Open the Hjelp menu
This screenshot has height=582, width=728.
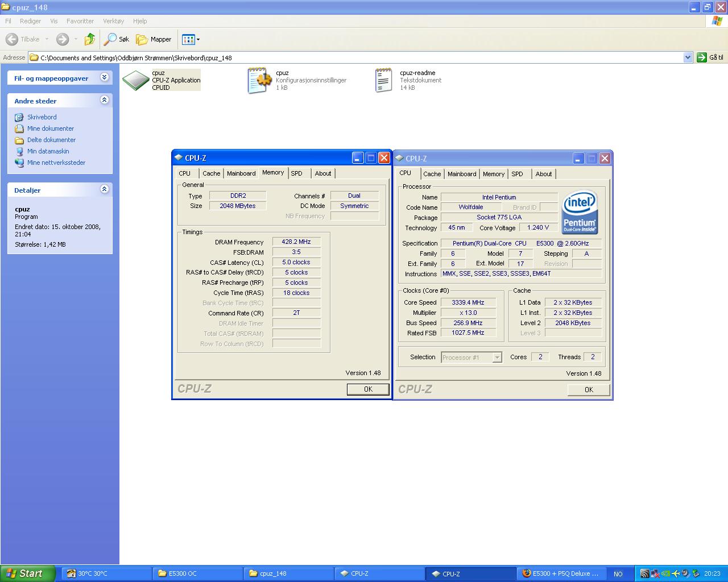pyautogui.click(x=140, y=21)
